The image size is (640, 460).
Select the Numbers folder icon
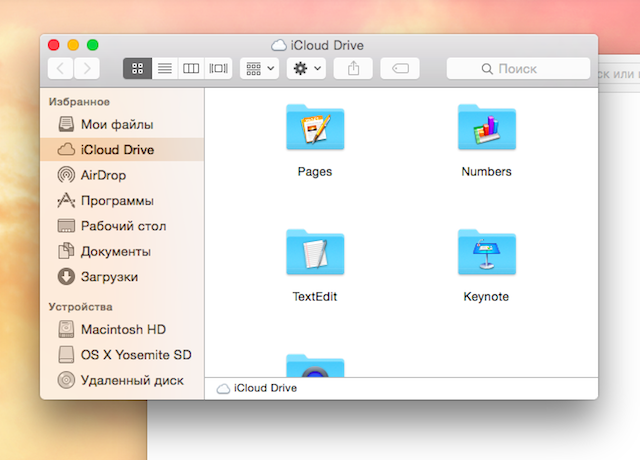tap(487, 127)
